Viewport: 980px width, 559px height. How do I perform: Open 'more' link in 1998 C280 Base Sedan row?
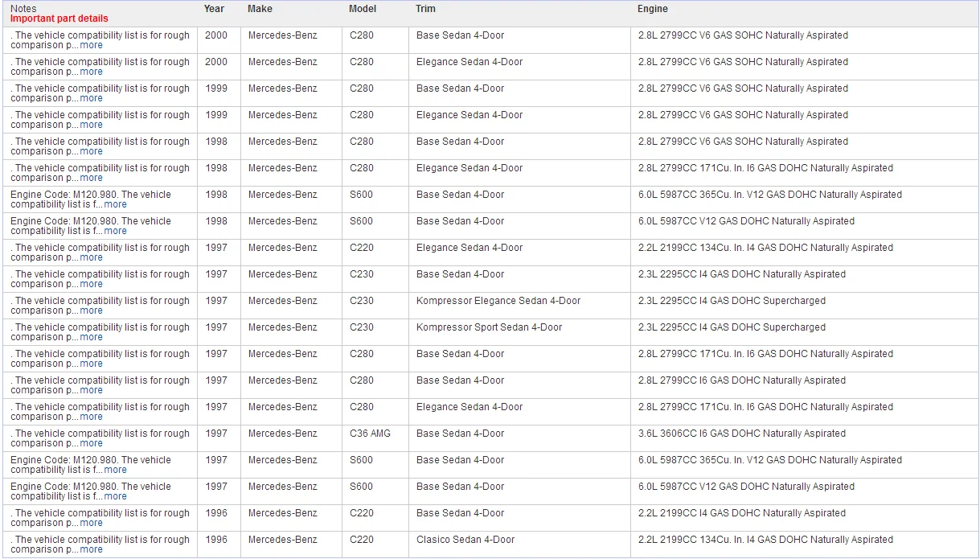[x=91, y=151]
